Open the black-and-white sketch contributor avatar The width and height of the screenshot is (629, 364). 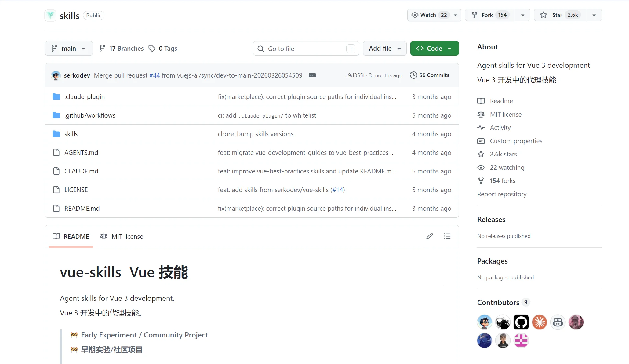503,322
